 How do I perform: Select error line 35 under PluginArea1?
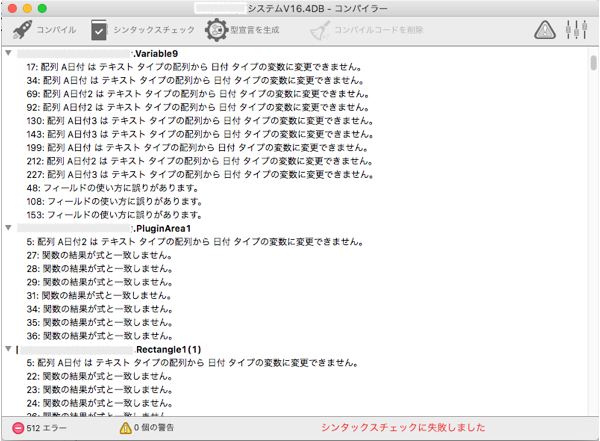pyautogui.click(x=99, y=322)
